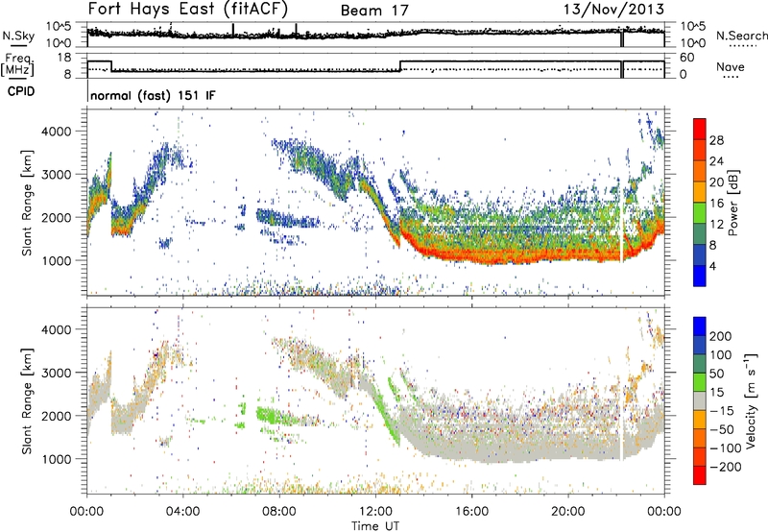The height and width of the screenshot is (532, 768).
Task: Click the frequency step-up near 13:00
Action: pos(400,65)
